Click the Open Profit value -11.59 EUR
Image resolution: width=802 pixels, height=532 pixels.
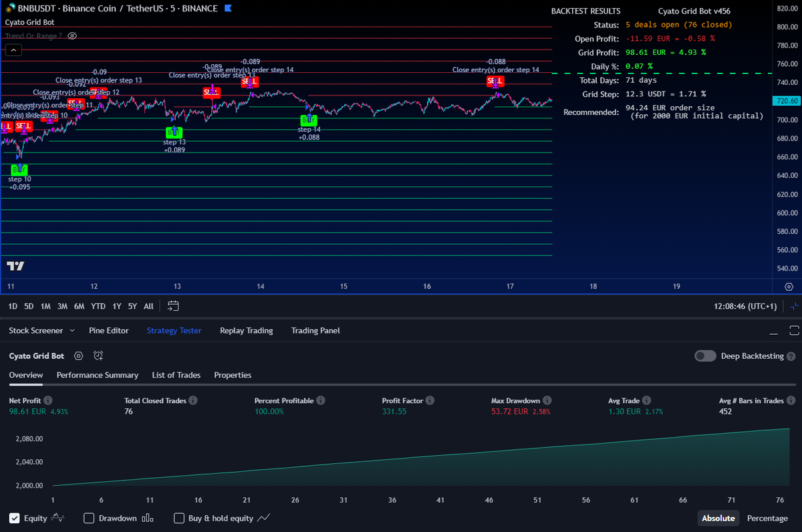[x=670, y=39]
